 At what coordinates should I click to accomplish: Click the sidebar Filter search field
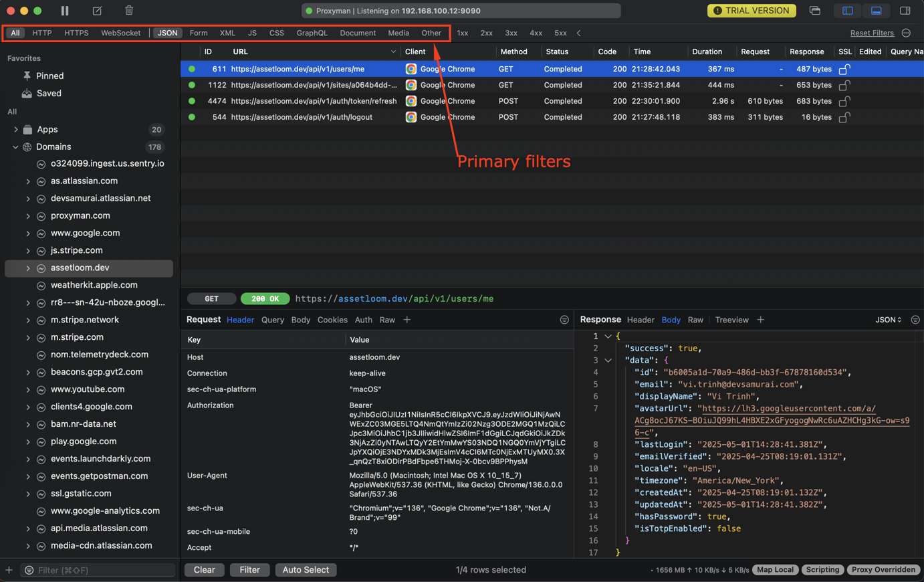click(98, 570)
